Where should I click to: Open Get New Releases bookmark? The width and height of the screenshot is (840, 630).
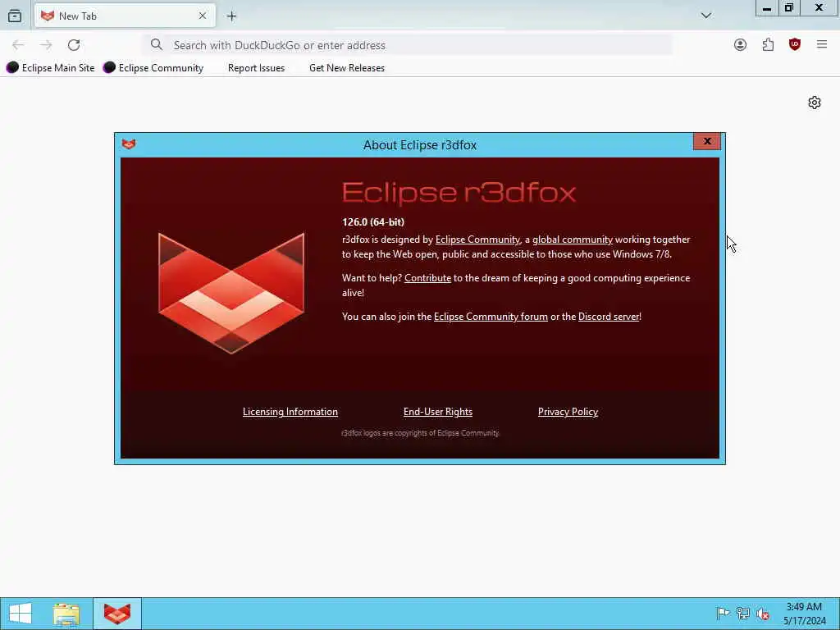347,68
